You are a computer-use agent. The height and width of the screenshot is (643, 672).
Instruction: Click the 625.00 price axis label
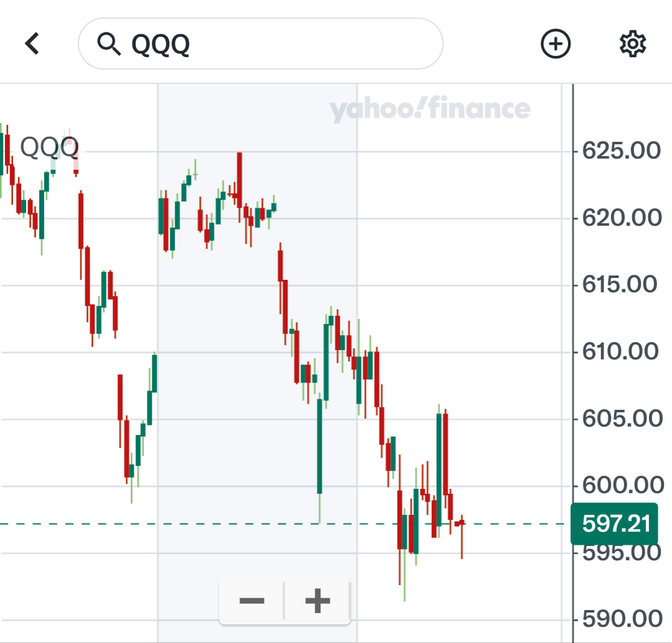[x=620, y=150]
